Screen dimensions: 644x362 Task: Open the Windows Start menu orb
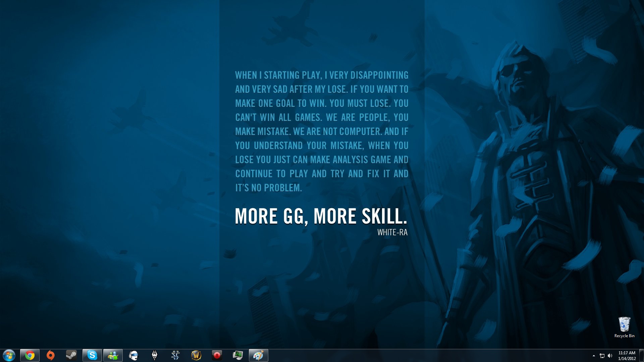9,355
